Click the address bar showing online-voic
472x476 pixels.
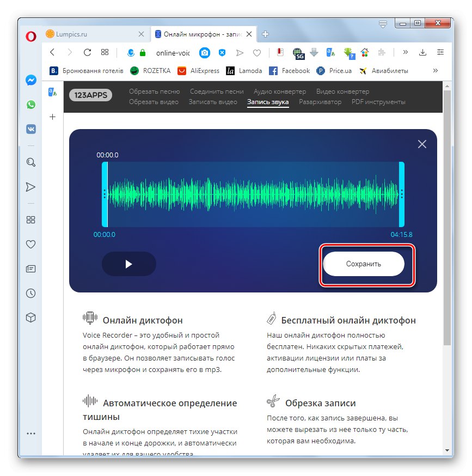coord(173,53)
